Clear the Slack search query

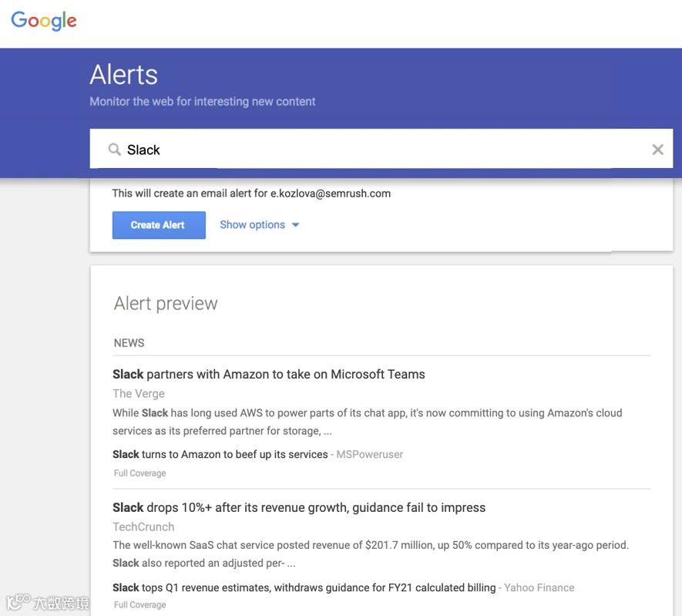point(657,150)
